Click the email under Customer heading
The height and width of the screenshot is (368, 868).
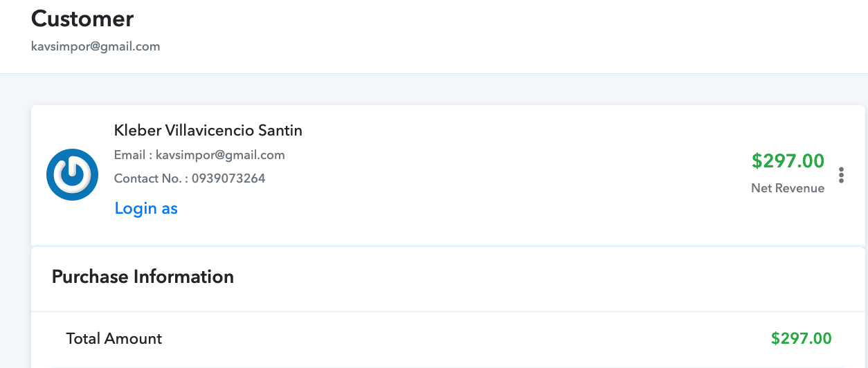(96, 47)
